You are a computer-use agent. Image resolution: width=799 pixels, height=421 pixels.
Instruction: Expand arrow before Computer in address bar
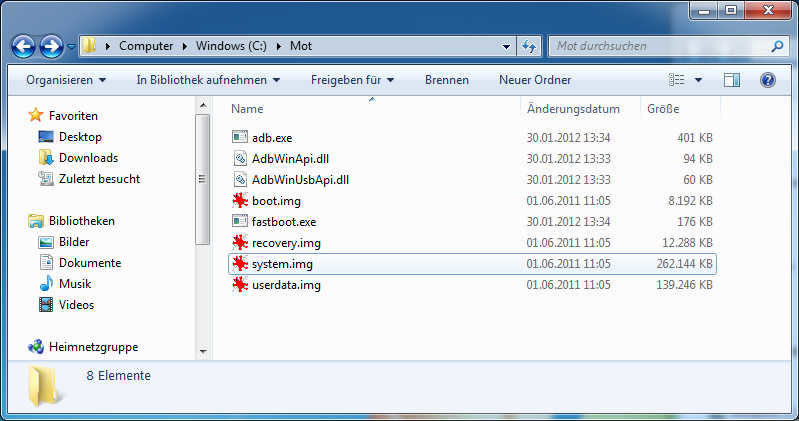(x=108, y=46)
